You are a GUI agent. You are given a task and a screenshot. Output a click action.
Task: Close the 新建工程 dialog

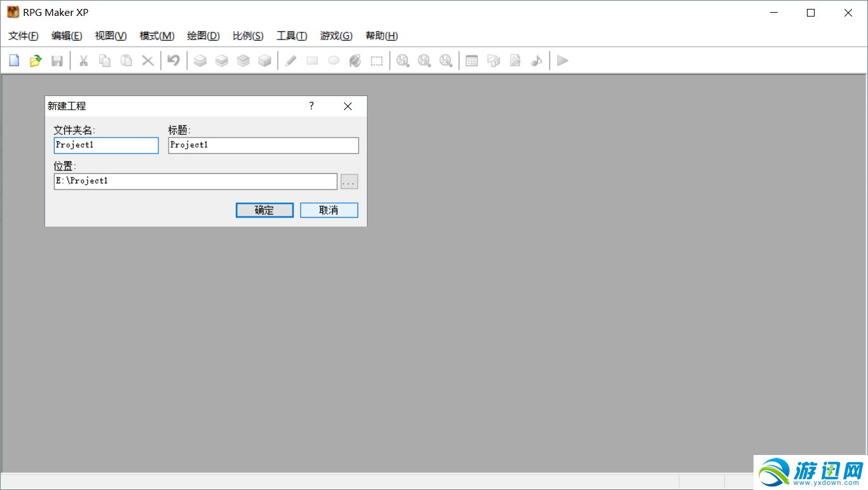pyautogui.click(x=348, y=106)
